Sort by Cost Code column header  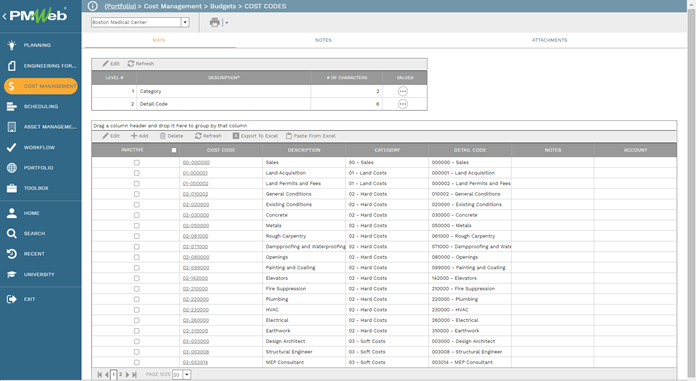(x=221, y=150)
